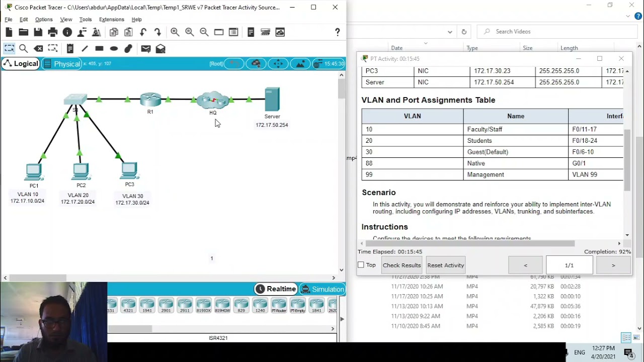Open the File menu

click(x=9, y=19)
